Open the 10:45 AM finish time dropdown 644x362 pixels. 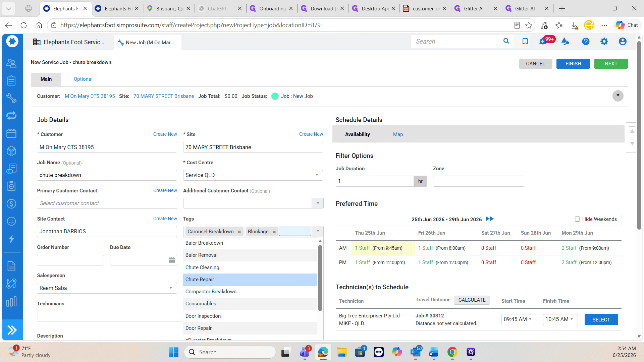point(560,319)
